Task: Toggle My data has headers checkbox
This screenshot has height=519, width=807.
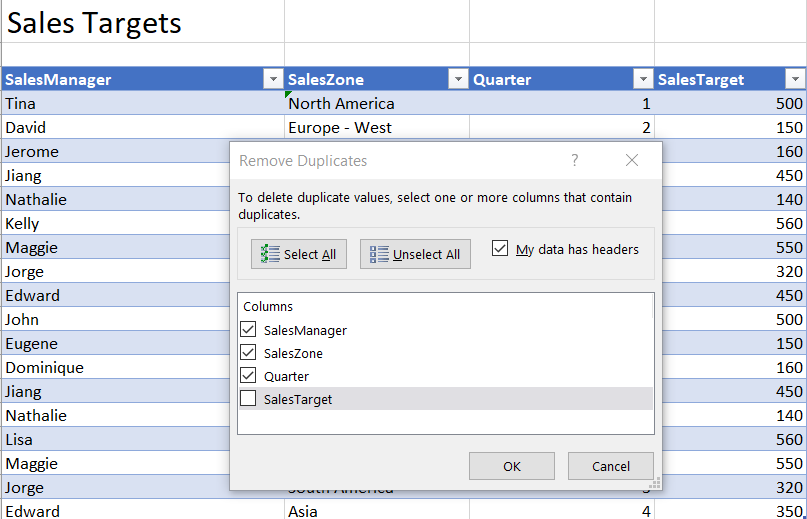Action: coord(499,248)
